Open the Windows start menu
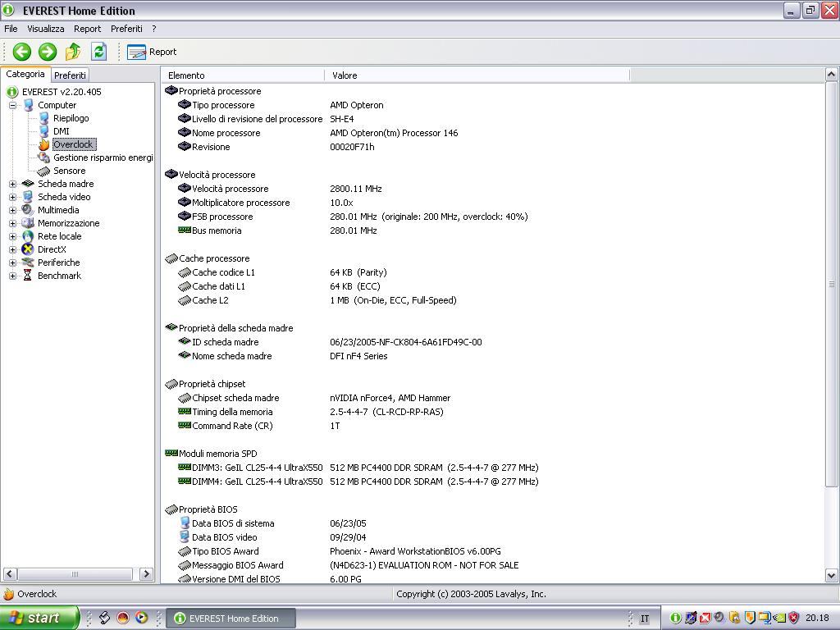This screenshot has width=840, height=630. pos(39,618)
